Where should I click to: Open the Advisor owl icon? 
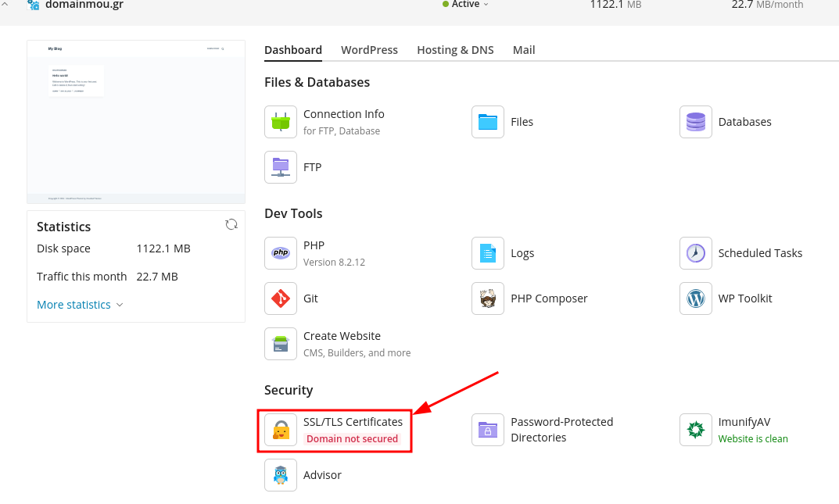[281, 475]
